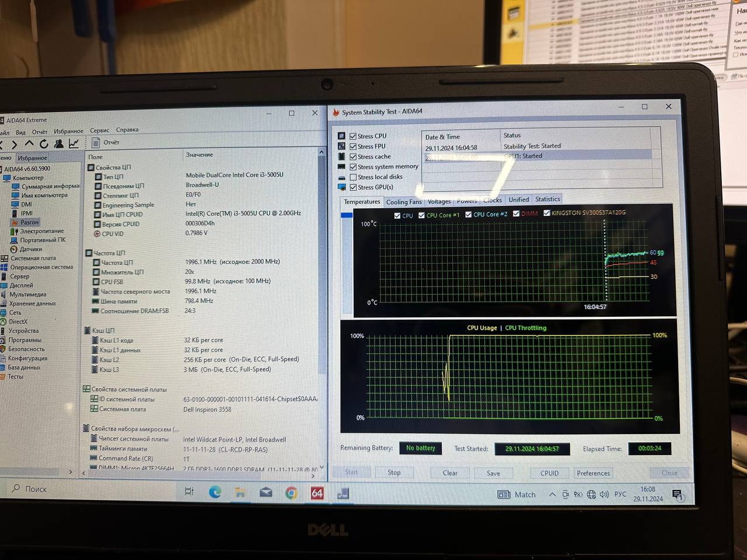Open Электропитание in the tree
Screen dimensions: 747x560
[x=37, y=231]
